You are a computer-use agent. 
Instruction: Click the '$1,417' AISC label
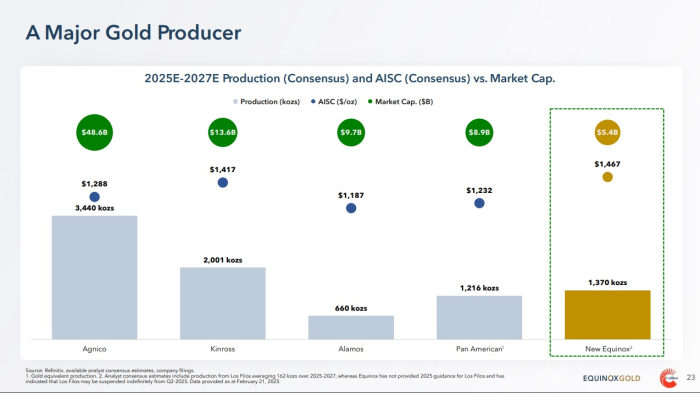point(222,170)
